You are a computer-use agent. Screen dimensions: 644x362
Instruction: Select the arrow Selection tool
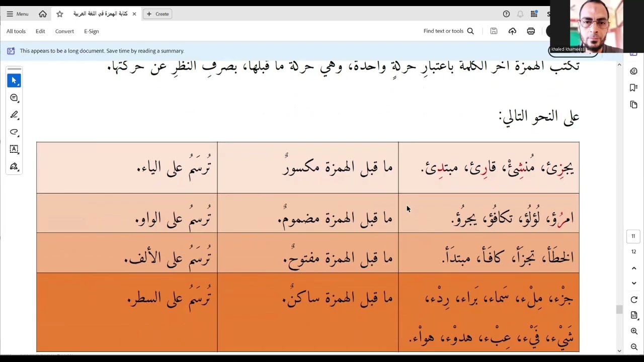tap(14, 80)
